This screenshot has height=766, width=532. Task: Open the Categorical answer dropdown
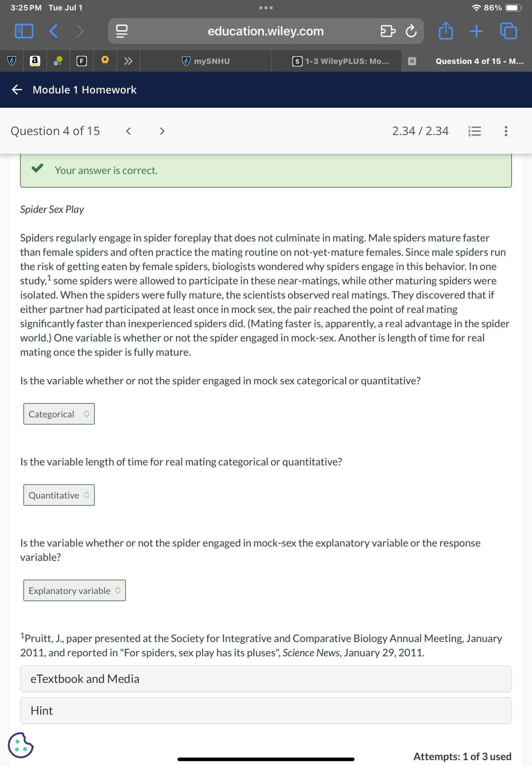(59, 414)
